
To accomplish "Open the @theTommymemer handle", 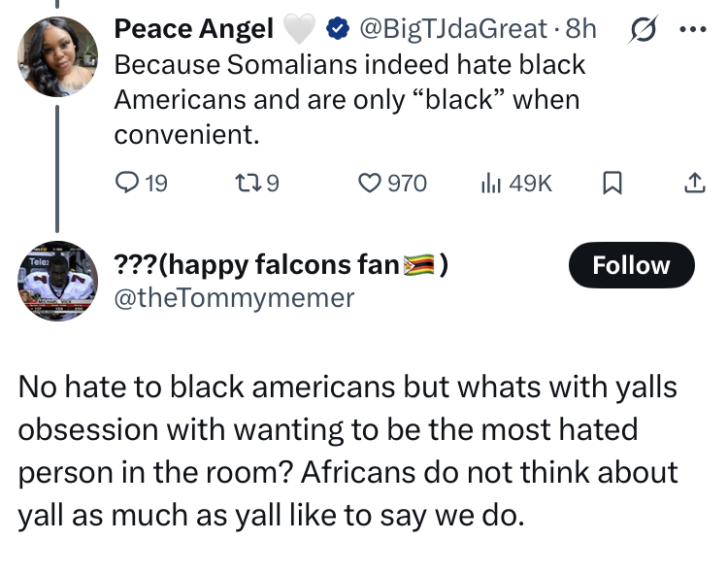I will pos(235,298).
